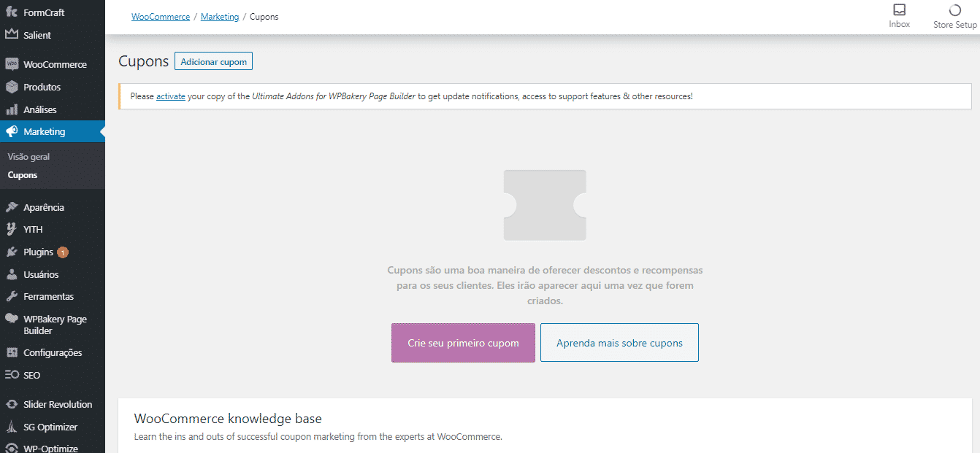The height and width of the screenshot is (453, 980).
Task: Click the gray coupon placeholder image
Action: 545,205
